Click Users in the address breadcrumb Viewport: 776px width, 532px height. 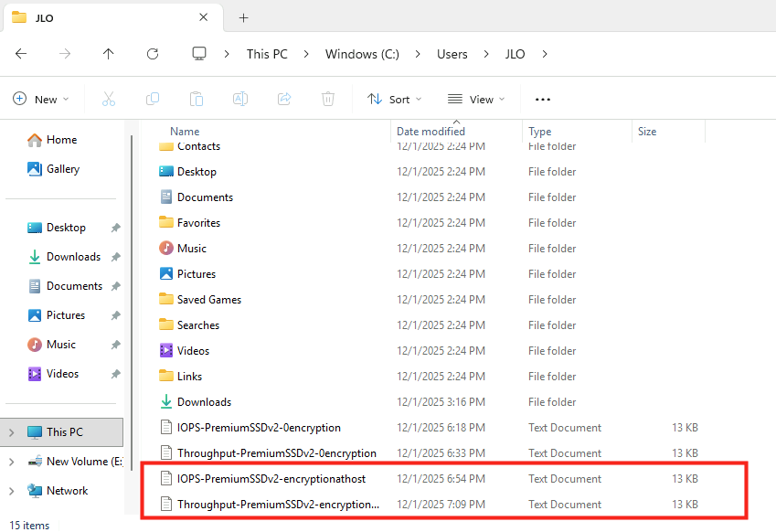452,54
